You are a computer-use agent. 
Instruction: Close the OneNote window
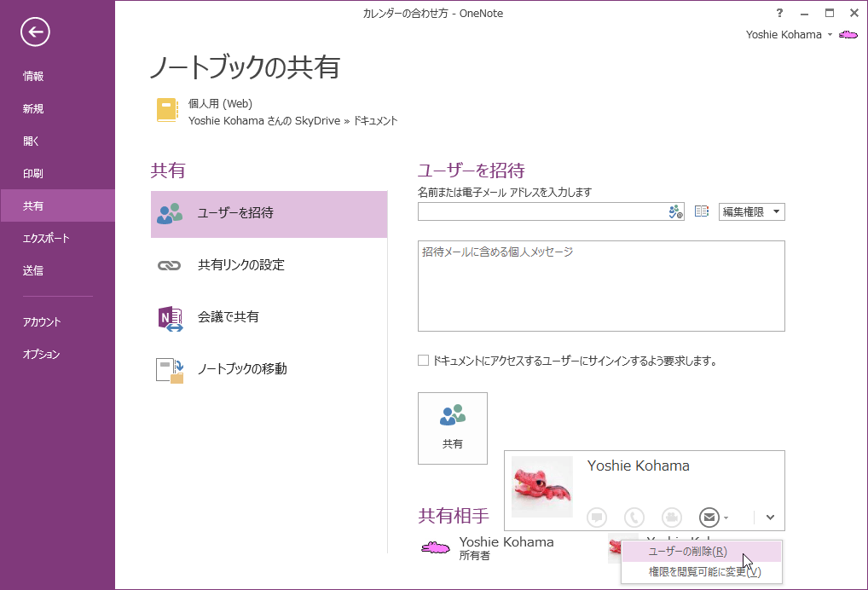coord(854,14)
